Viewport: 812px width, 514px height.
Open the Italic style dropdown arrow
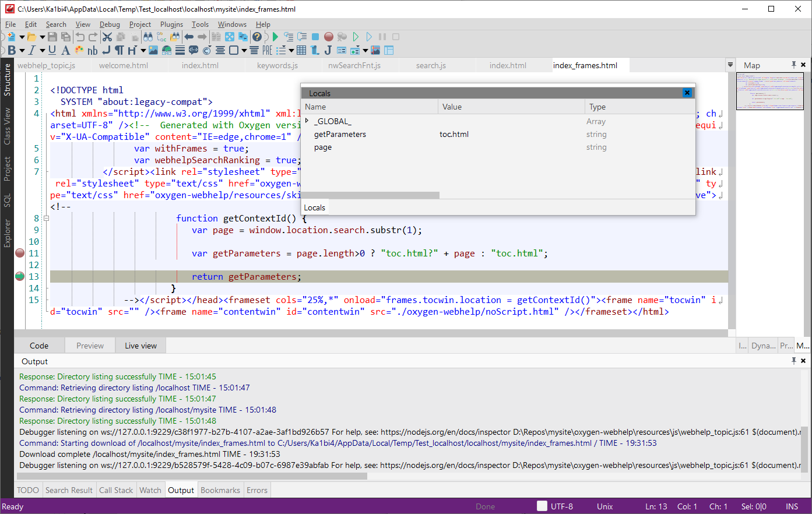[42, 50]
